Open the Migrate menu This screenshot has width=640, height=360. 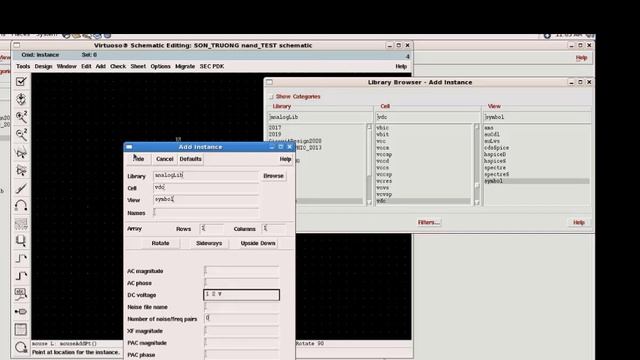pyautogui.click(x=185, y=66)
